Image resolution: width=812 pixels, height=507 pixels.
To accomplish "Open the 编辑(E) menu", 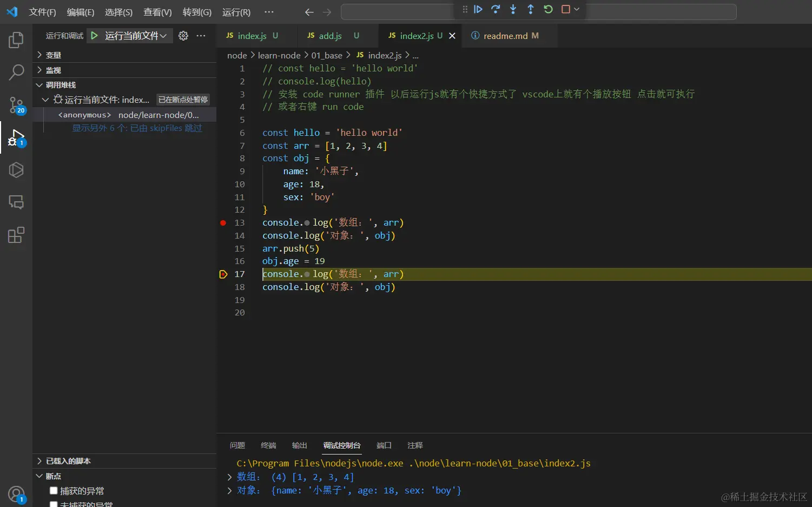I will coord(81,12).
